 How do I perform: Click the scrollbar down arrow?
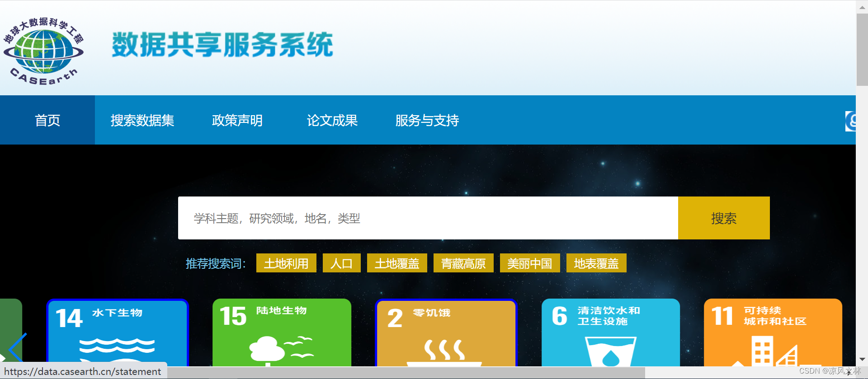pos(862,360)
